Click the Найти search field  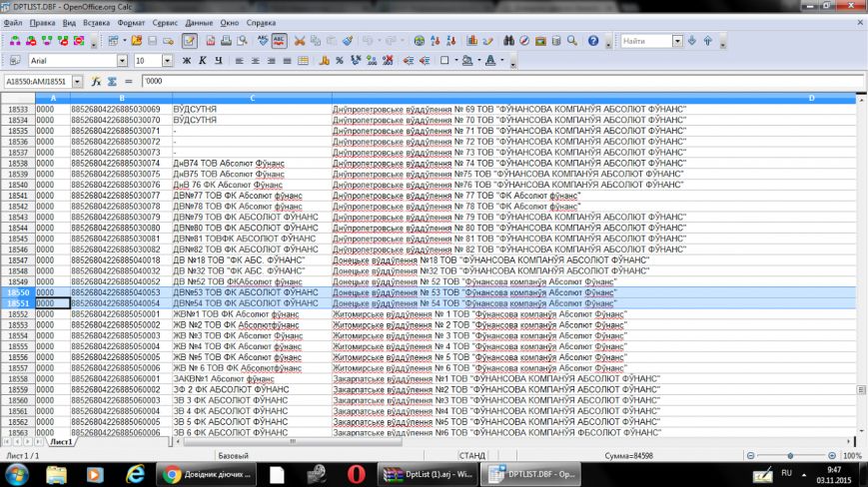coord(645,41)
